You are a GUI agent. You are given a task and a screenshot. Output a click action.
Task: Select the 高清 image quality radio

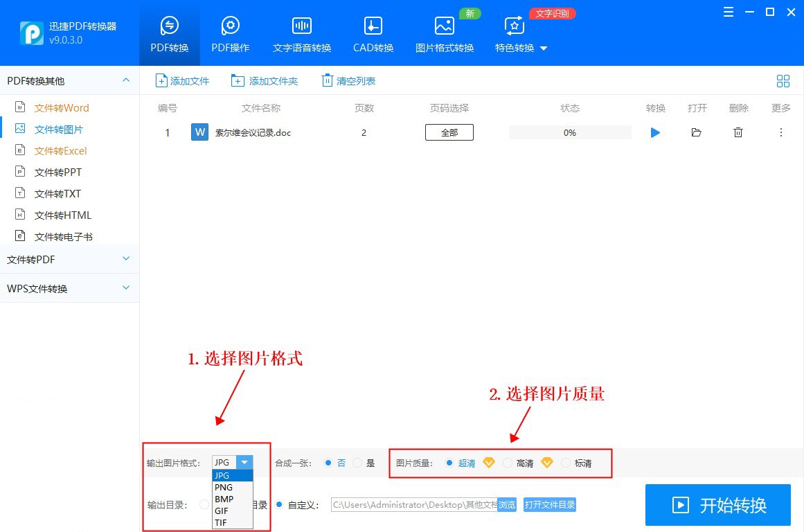(508, 462)
